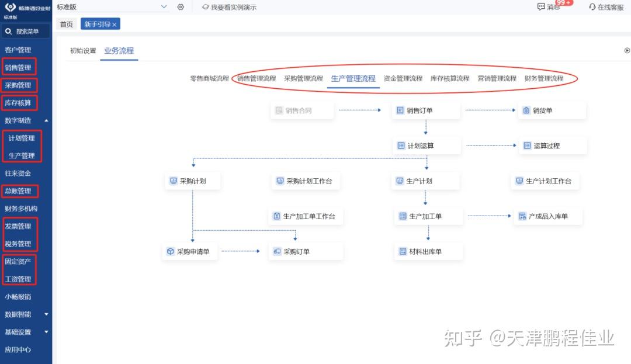Expand the 数据智能 sidebar group
Screen dimensions: 631x364
46,314
